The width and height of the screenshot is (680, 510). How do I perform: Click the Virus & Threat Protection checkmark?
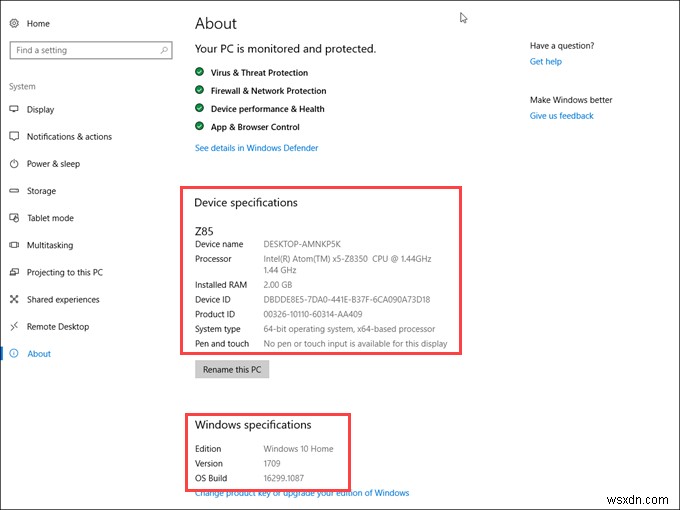coord(200,72)
